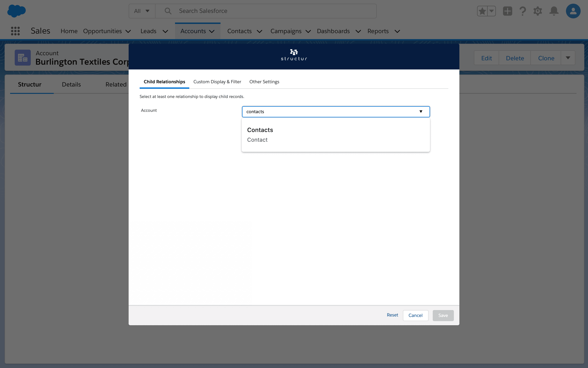The image size is (588, 368).
Task: Click the Delete account button
Action: pos(515,58)
